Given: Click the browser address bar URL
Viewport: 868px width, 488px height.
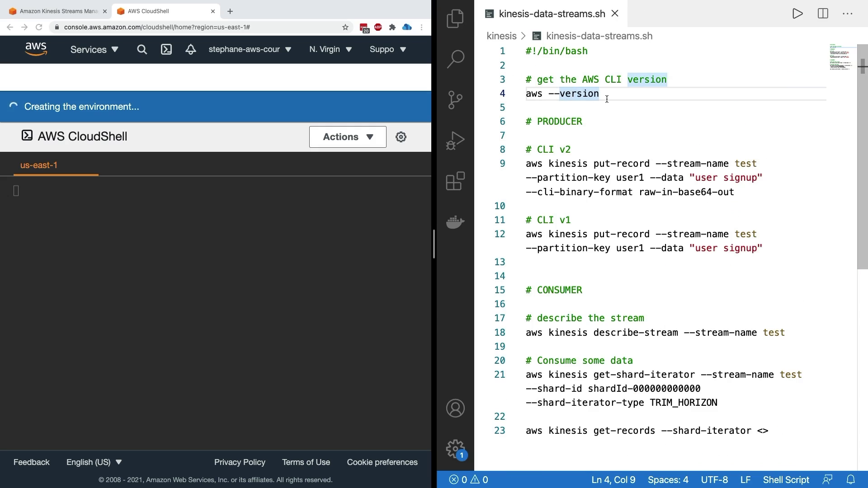Looking at the screenshot, I should coord(157,27).
